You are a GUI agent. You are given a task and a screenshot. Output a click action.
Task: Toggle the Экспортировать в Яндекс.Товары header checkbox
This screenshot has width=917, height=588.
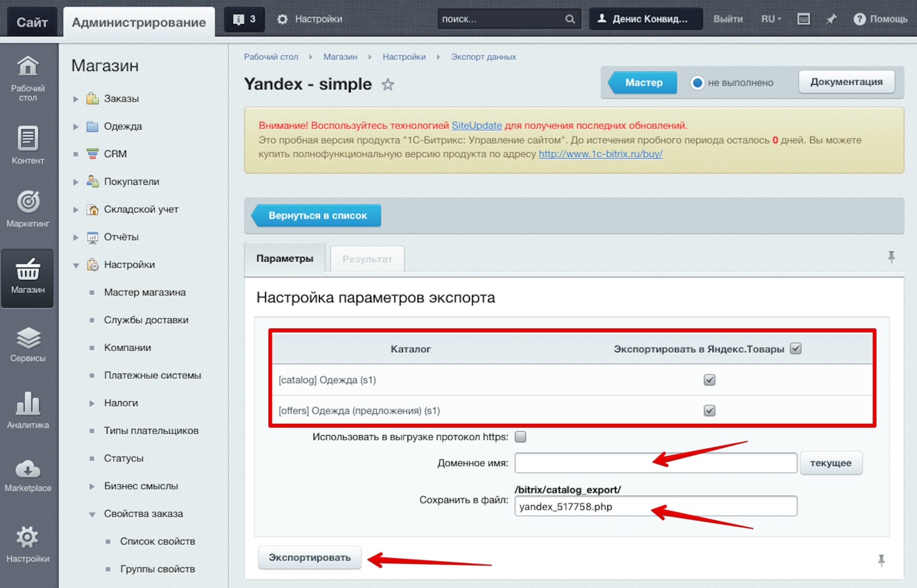tap(796, 348)
